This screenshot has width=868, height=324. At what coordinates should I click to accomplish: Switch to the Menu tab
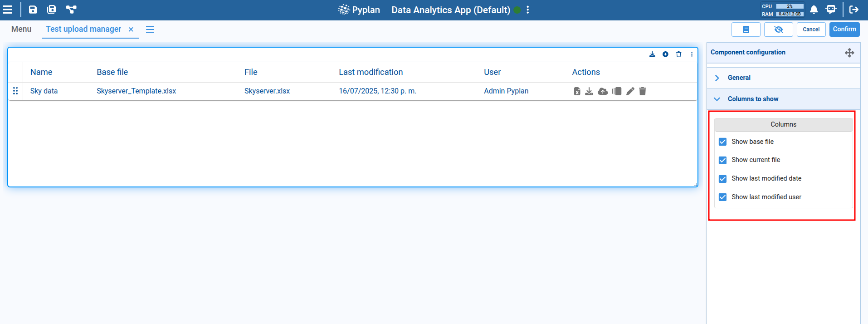coord(21,29)
